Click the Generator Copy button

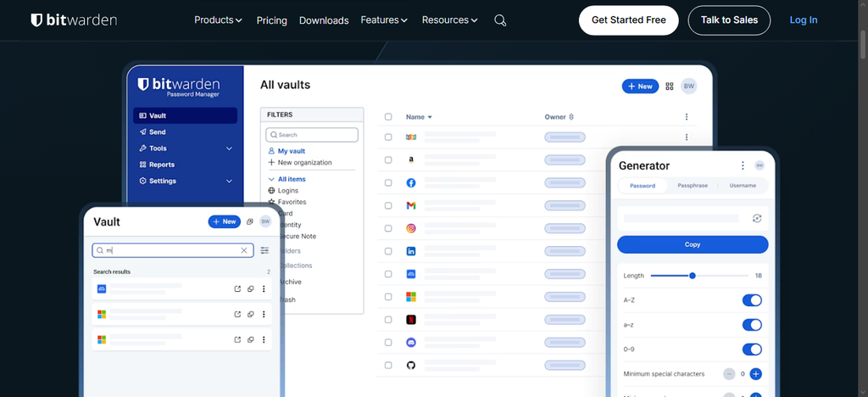[x=693, y=245]
